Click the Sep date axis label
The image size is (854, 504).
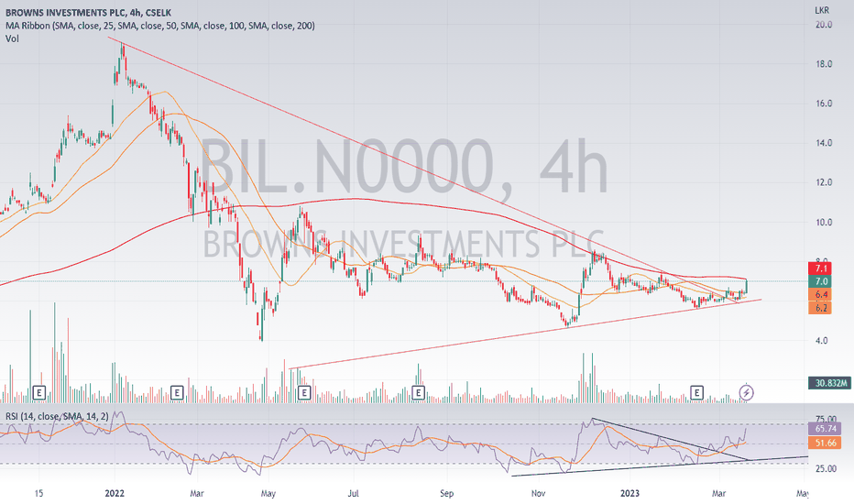click(x=446, y=494)
